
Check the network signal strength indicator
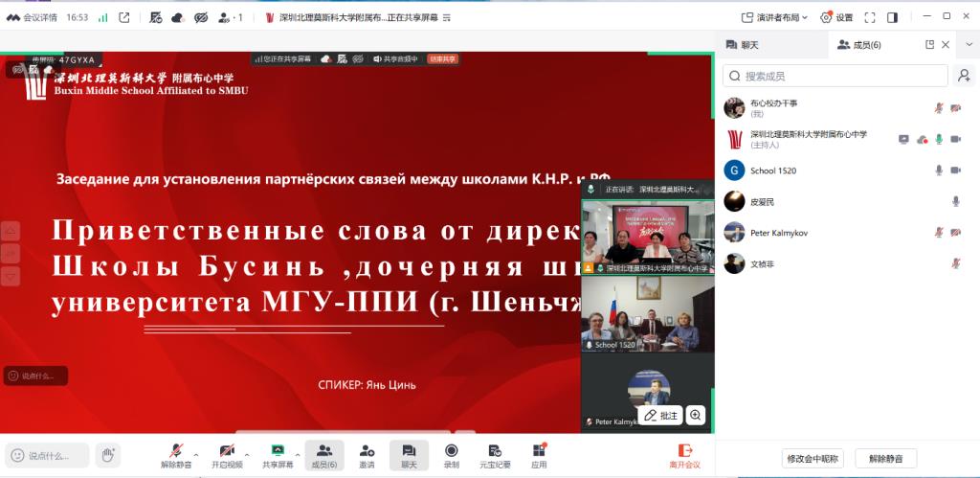click(x=103, y=17)
